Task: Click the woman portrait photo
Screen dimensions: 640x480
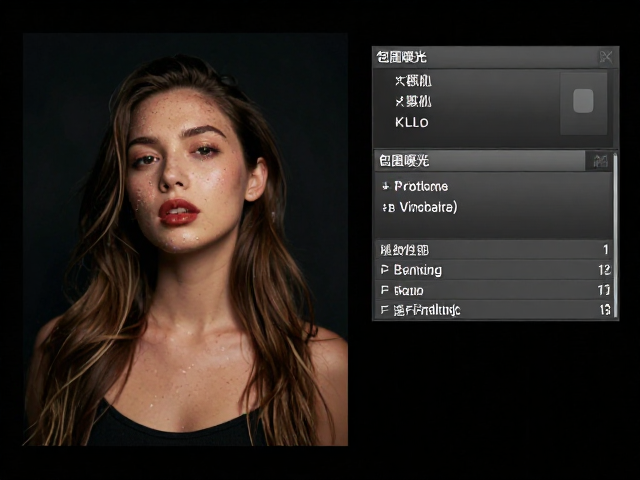Action: point(185,239)
